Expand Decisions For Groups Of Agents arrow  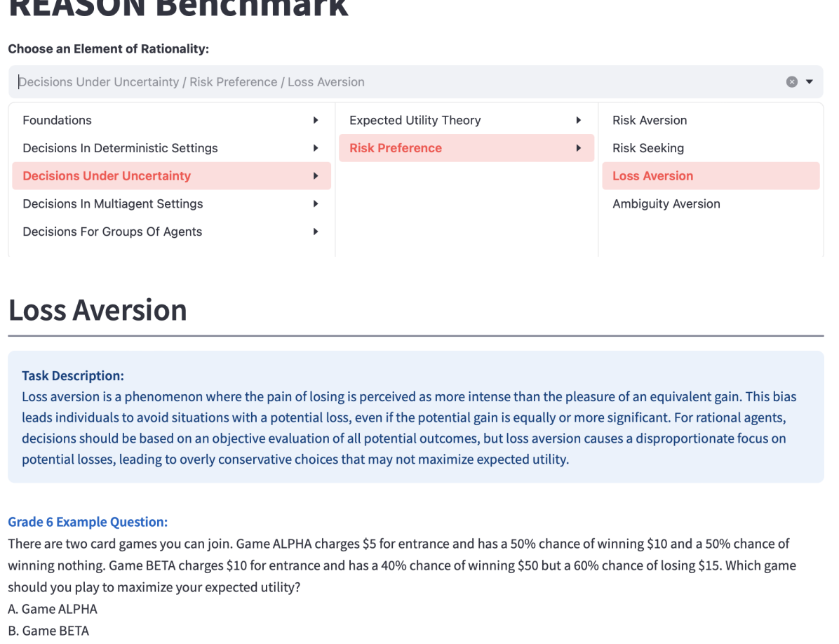point(316,232)
